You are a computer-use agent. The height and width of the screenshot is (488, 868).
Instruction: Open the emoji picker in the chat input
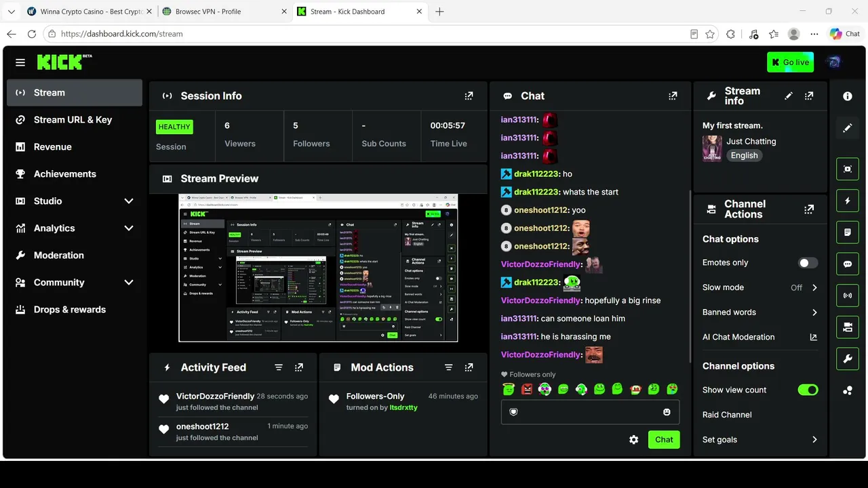pos(667,412)
